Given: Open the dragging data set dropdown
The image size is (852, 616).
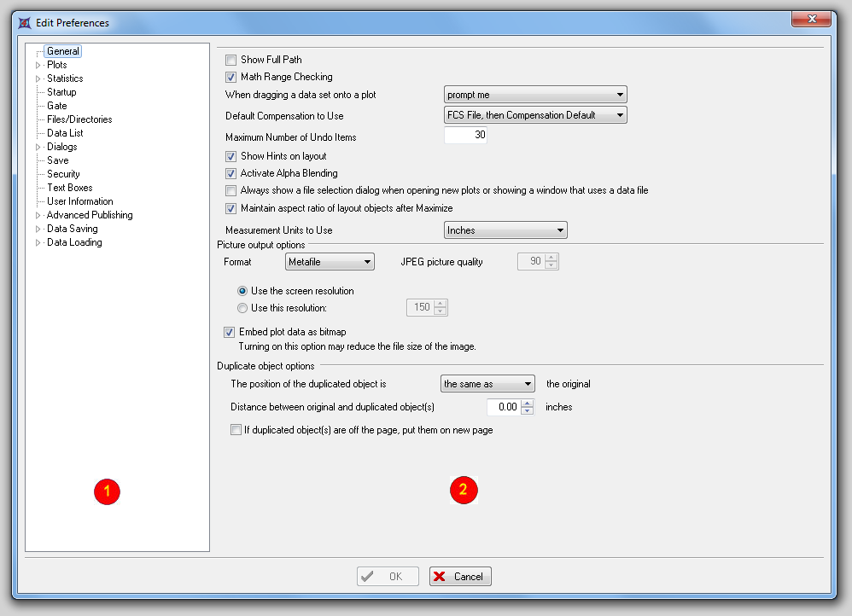Looking at the screenshot, I should [x=535, y=95].
